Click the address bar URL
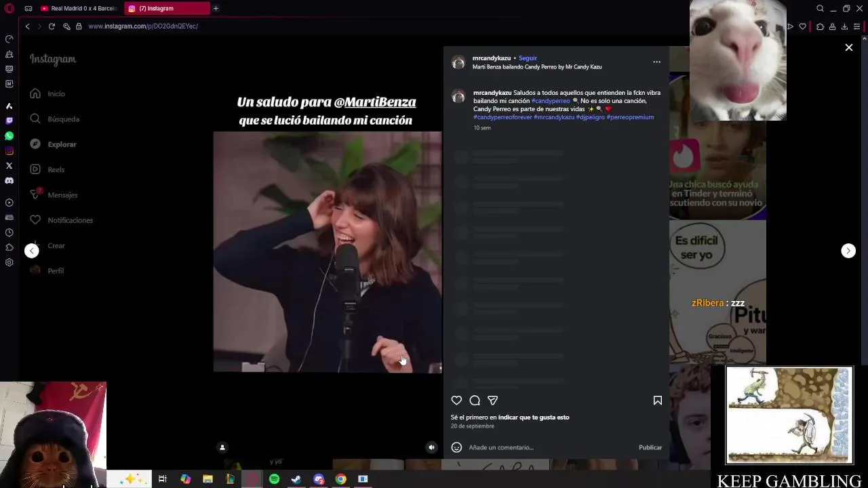 143,26
